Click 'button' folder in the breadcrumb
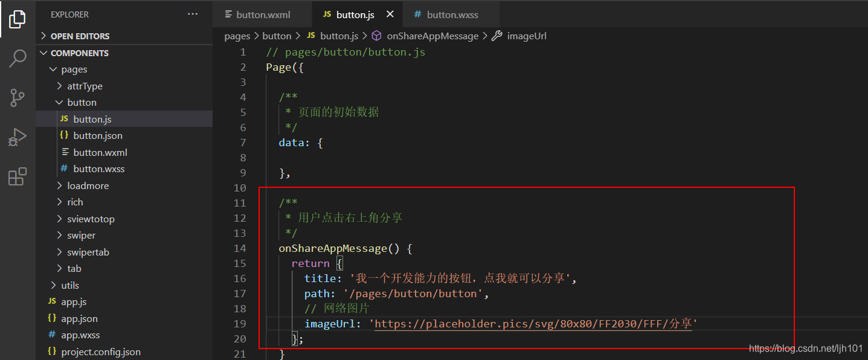 click(277, 36)
